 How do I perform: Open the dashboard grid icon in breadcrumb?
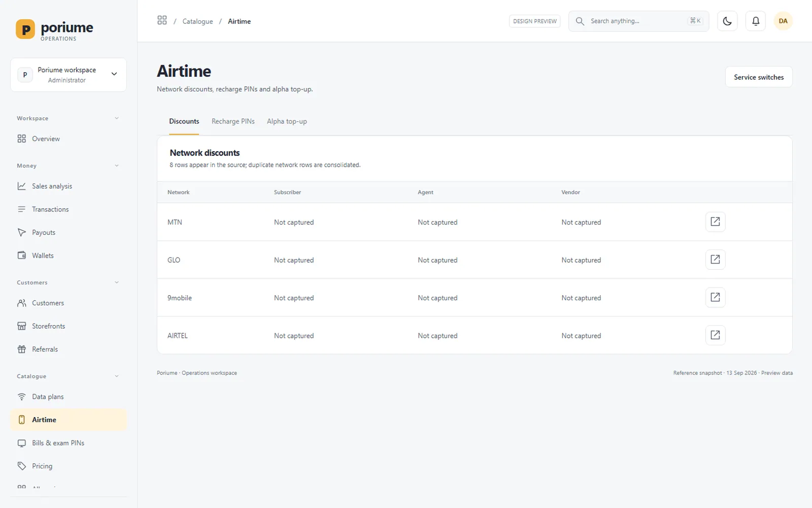tap(162, 20)
